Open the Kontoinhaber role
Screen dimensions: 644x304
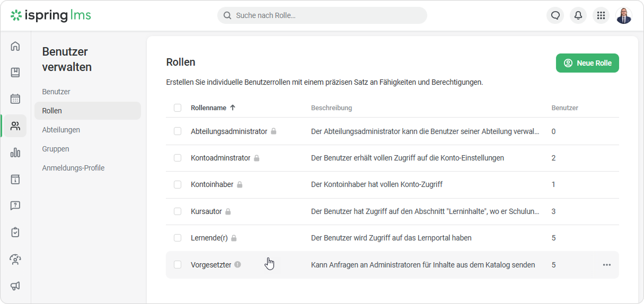click(x=212, y=184)
